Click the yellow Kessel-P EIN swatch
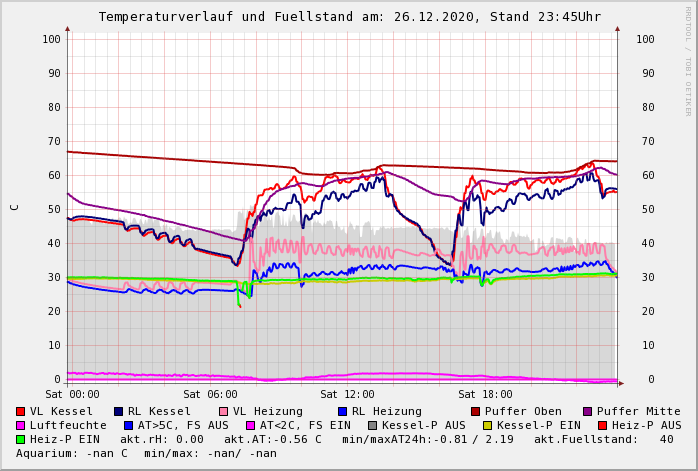The image size is (698, 471). [488, 425]
